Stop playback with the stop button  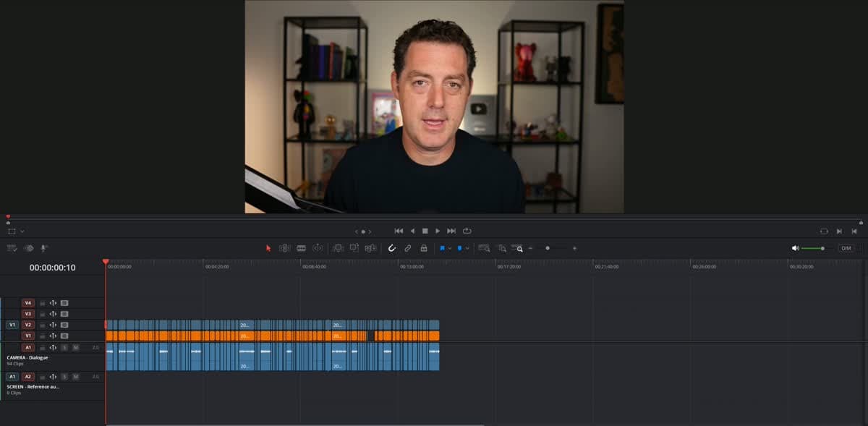(425, 231)
